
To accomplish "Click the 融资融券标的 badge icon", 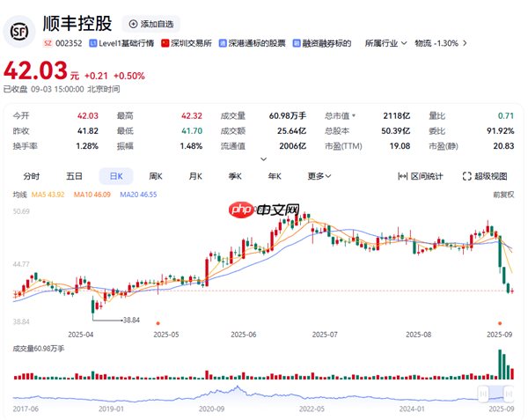I will point(297,43).
